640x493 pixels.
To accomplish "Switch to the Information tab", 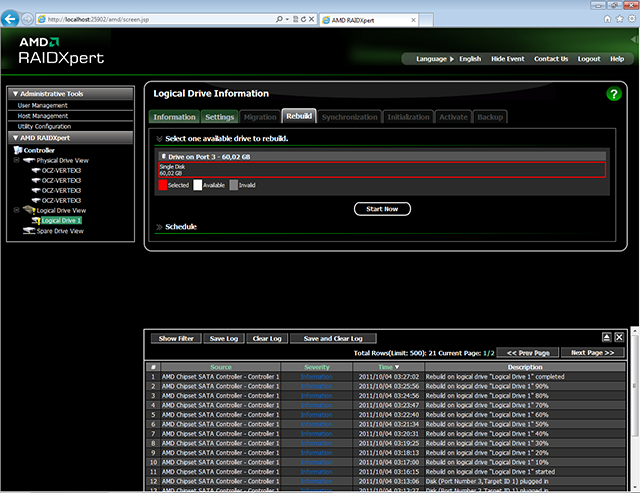I will point(174,117).
